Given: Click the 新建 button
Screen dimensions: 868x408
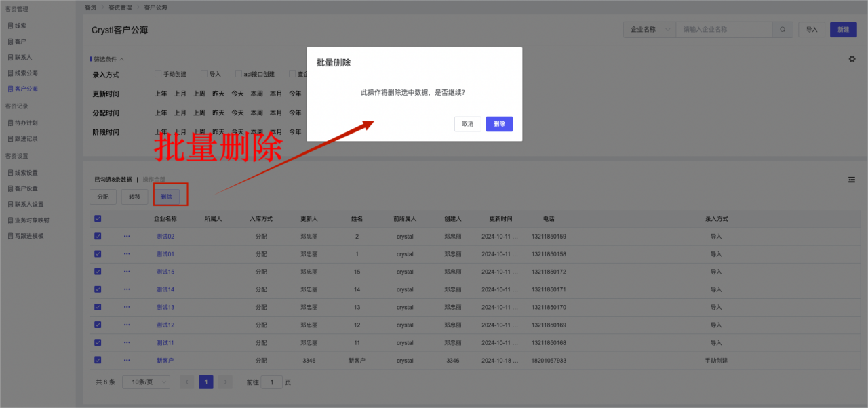Looking at the screenshot, I should (843, 30).
